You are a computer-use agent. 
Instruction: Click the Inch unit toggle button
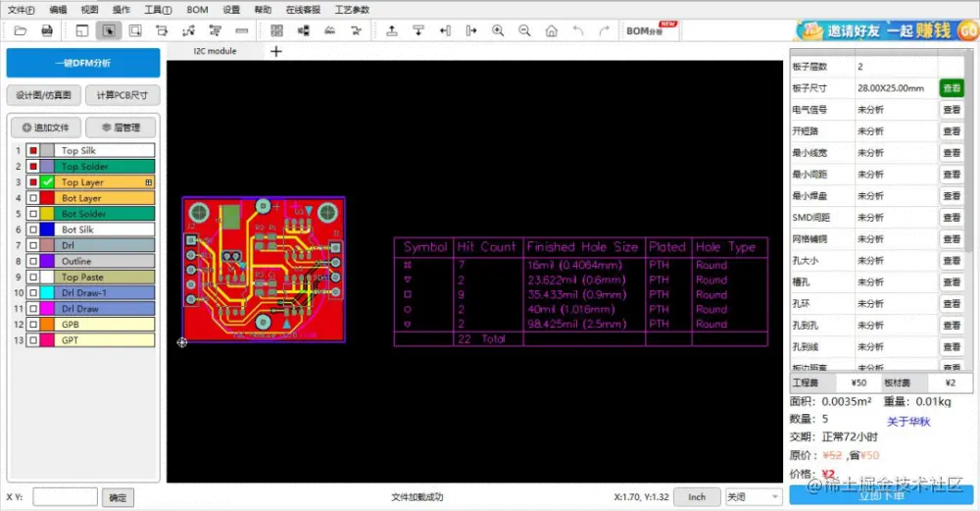(697, 496)
